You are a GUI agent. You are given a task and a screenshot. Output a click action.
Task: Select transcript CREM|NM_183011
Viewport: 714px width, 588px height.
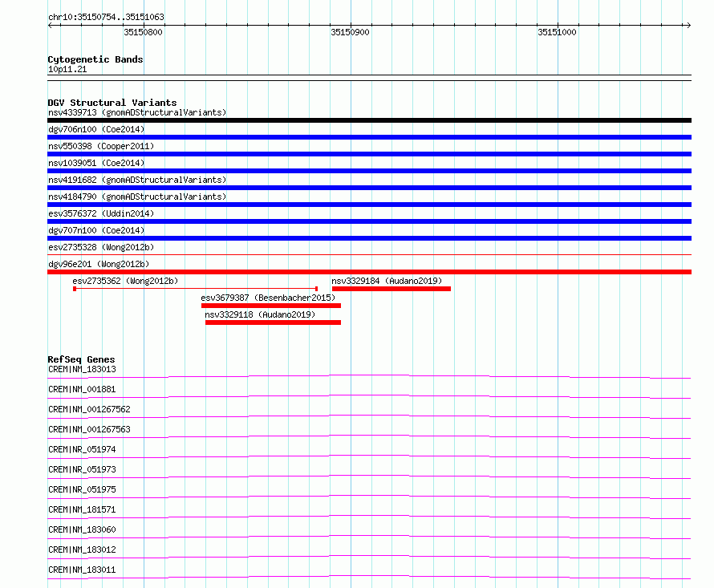(82, 570)
